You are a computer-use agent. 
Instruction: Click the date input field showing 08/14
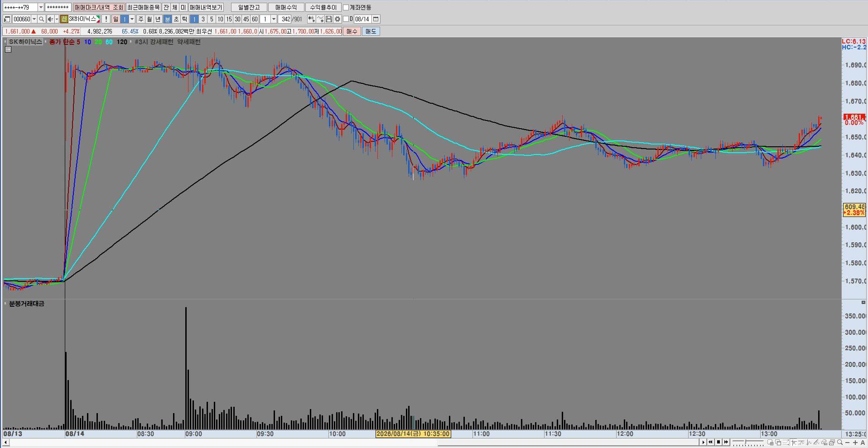tap(362, 19)
